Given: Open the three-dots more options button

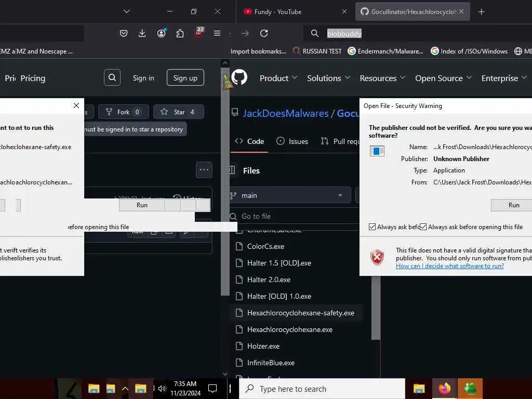Looking at the screenshot, I should [204, 170].
